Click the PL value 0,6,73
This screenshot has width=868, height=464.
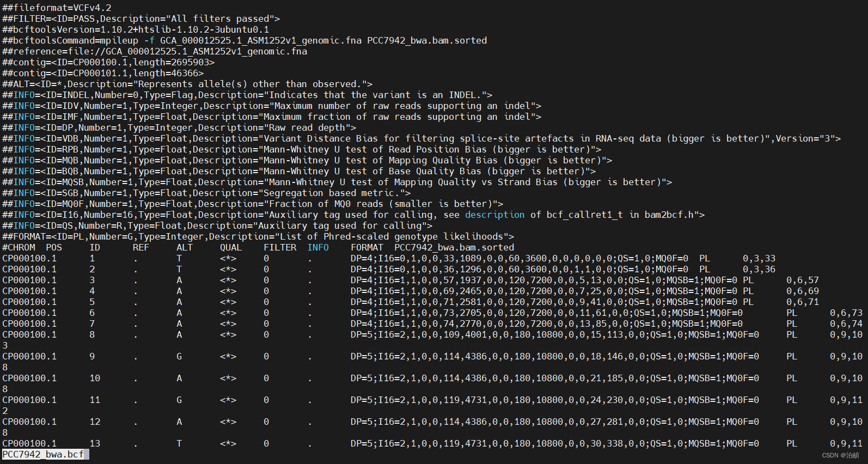pos(846,313)
